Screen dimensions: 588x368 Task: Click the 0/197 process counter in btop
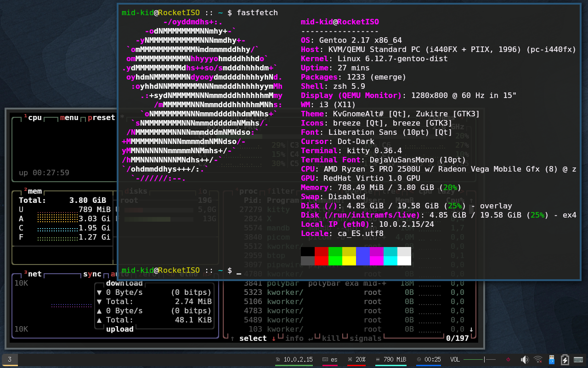(457, 338)
